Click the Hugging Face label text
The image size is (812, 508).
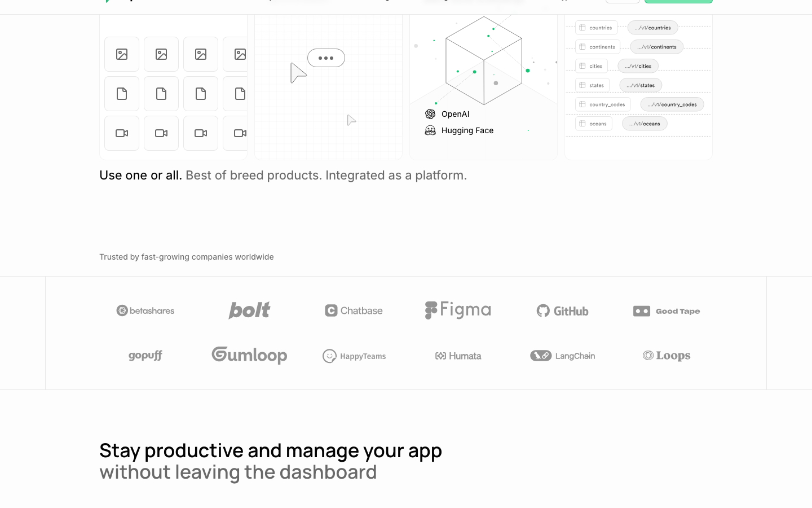click(x=467, y=130)
